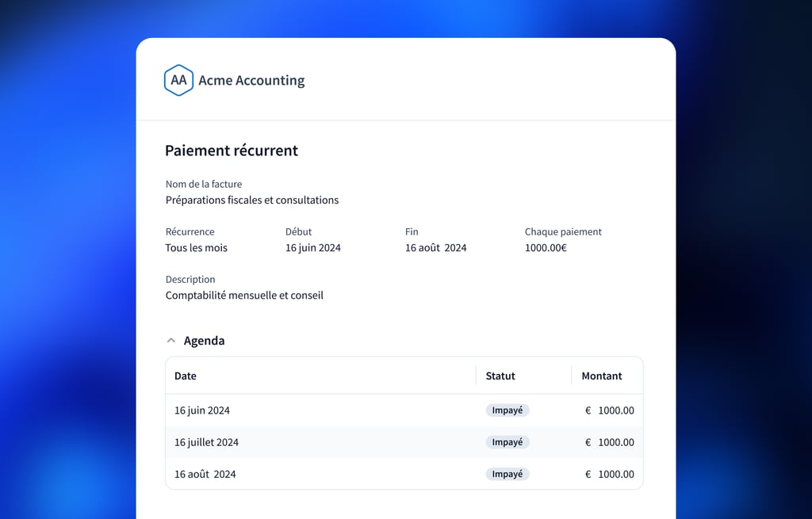This screenshot has height=519, width=812.
Task: Click the Début date 16 juin 2024
Action: [313, 248]
